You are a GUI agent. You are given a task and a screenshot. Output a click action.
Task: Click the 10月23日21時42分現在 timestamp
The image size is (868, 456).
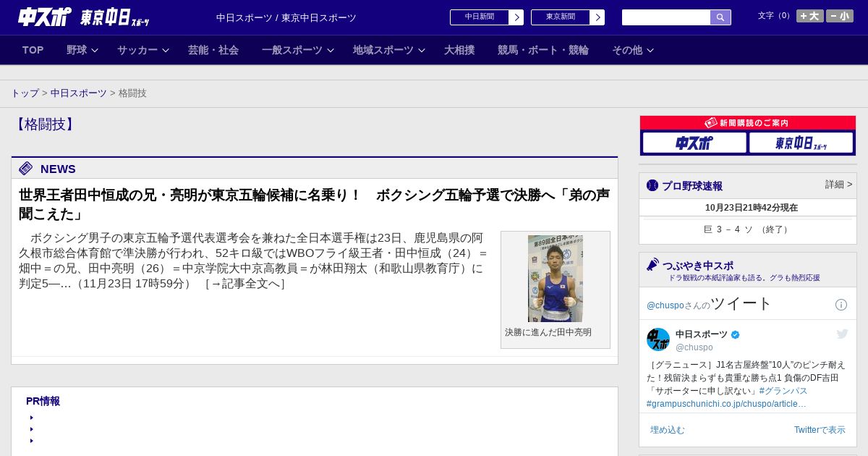(x=752, y=208)
